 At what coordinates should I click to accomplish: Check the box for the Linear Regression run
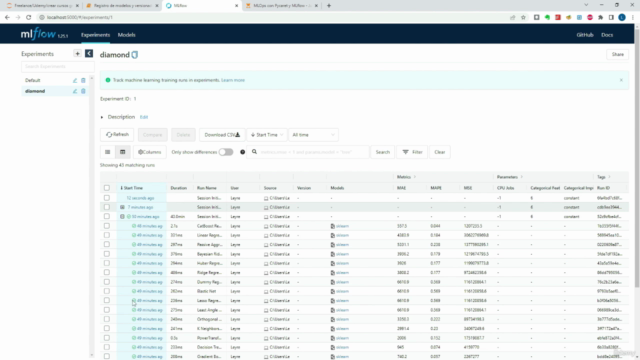pos(107,236)
